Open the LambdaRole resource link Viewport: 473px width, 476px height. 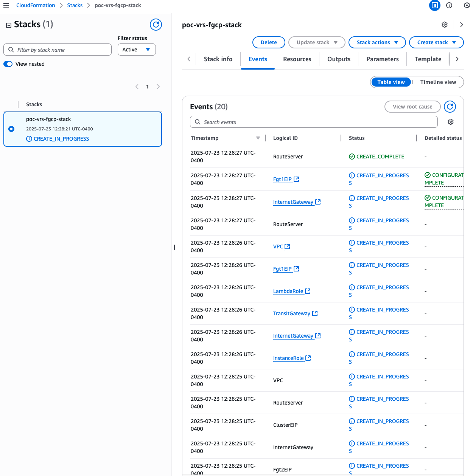click(288, 291)
